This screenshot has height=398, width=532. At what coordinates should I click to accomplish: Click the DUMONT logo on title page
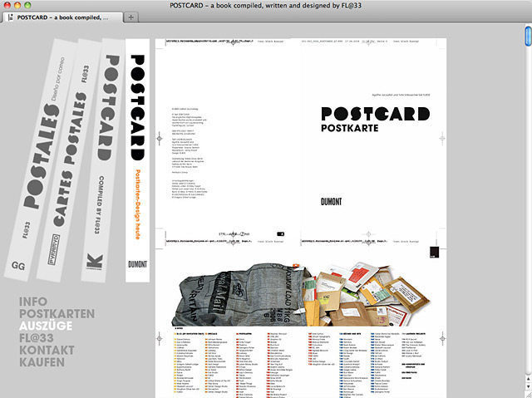pyautogui.click(x=331, y=202)
